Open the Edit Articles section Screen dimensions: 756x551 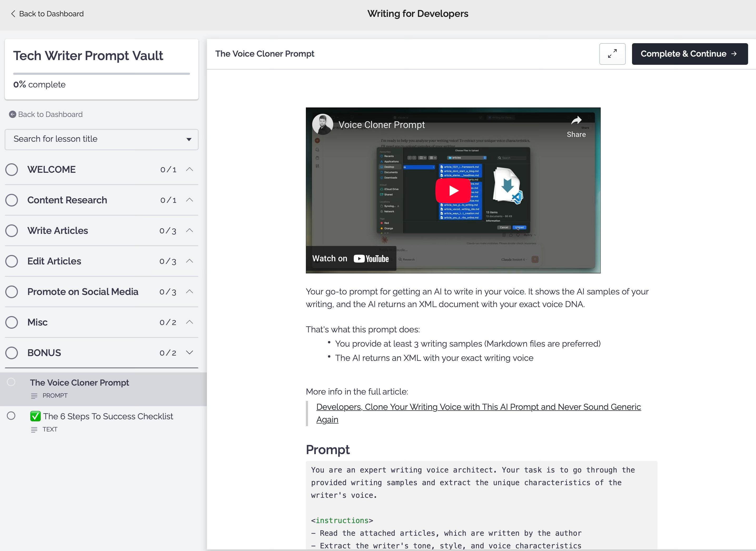point(54,261)
